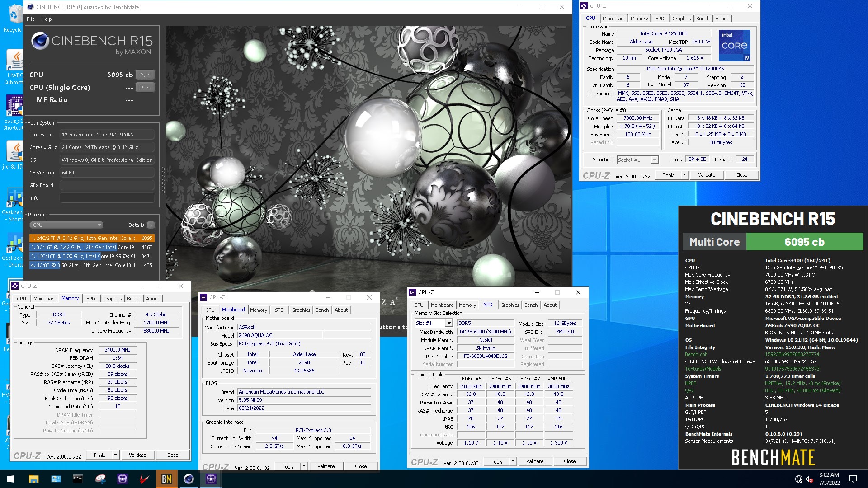Select the 8C/16T 4267 ranking bar
The image size is (868, 488).
point(92,247)
